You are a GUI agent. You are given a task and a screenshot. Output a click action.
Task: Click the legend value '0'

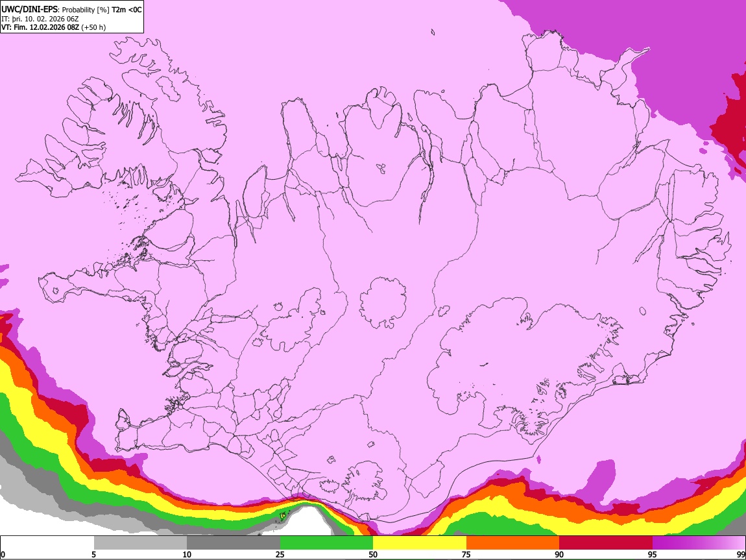click(x=3, y=554)
